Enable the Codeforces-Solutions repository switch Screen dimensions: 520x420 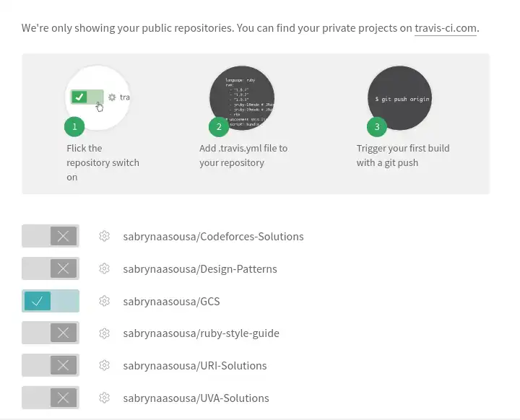pos(51,236)
